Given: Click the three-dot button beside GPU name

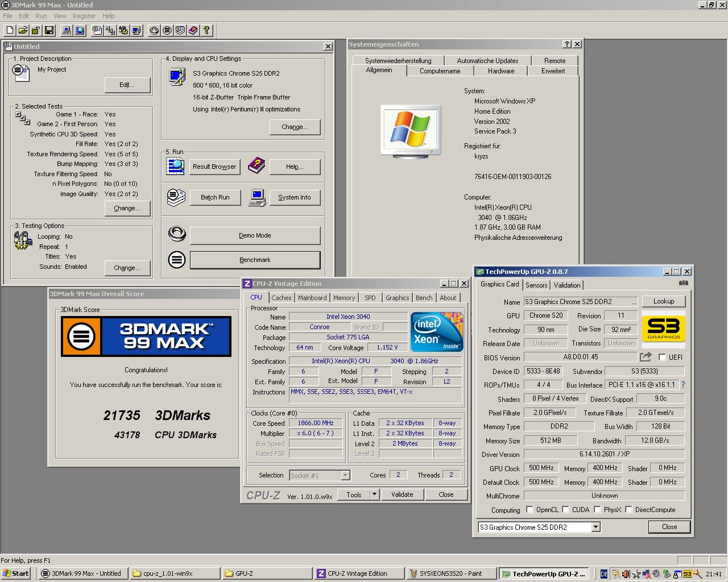Looking at the screenshot, I should [x=635, y=302].
